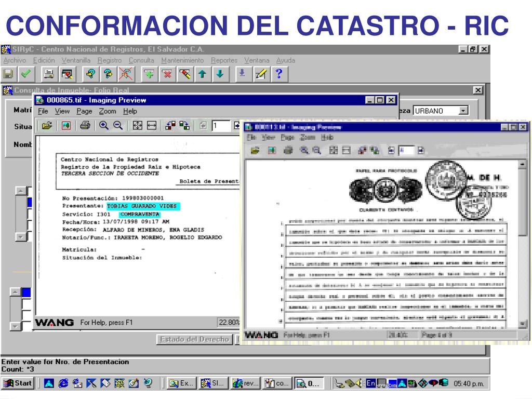Click the best fit icon in 000865.tif preview
This screenshot has width=532, height=399.
(137, 126)
